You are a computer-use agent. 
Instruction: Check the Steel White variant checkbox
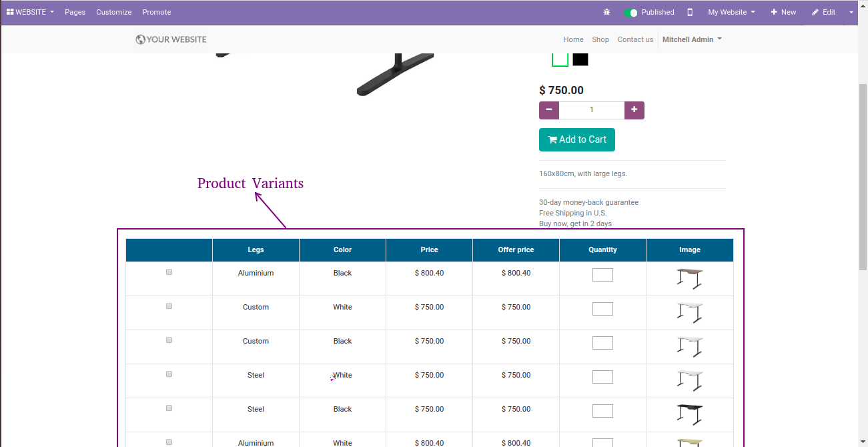click(169, 374)
